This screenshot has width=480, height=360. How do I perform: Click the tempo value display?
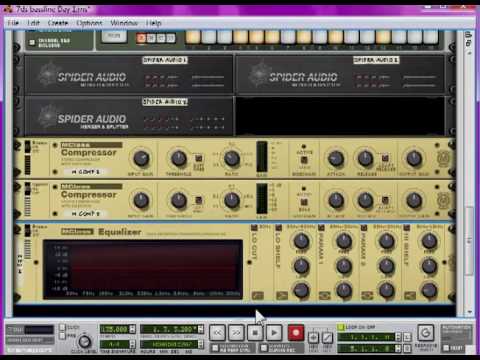point(114,329)
